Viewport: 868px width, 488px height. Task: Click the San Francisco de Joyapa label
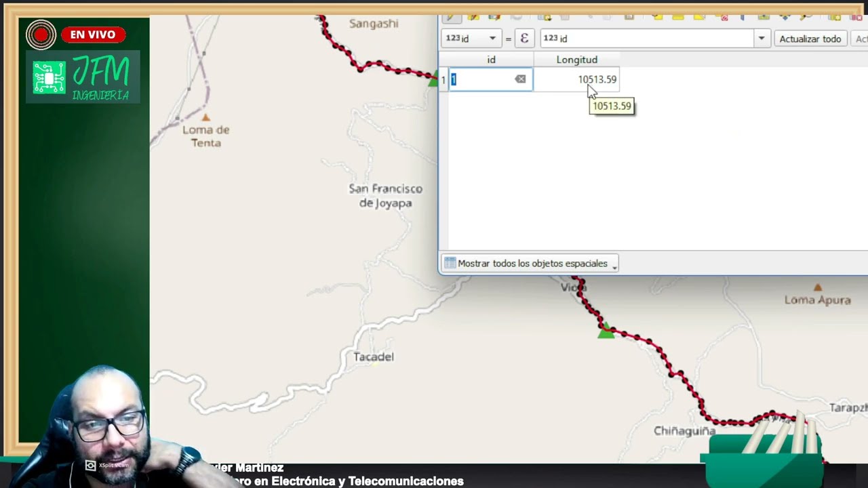[x=385, y=196]
